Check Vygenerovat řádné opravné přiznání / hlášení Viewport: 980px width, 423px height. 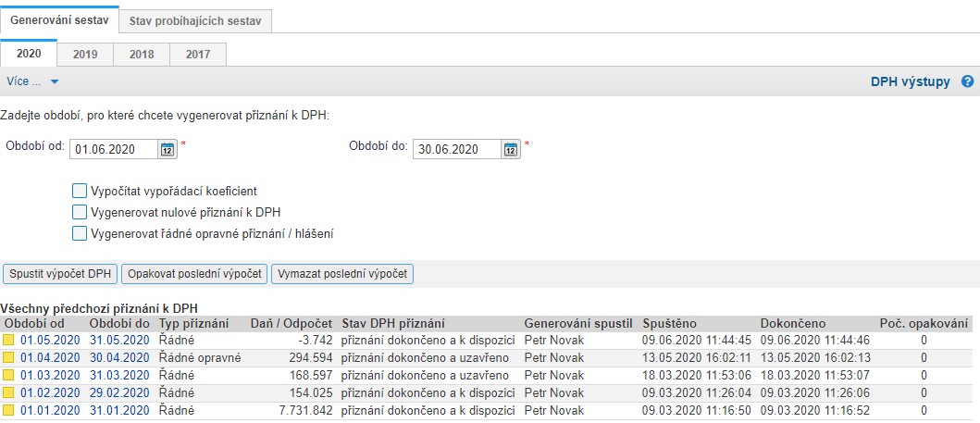80,233
